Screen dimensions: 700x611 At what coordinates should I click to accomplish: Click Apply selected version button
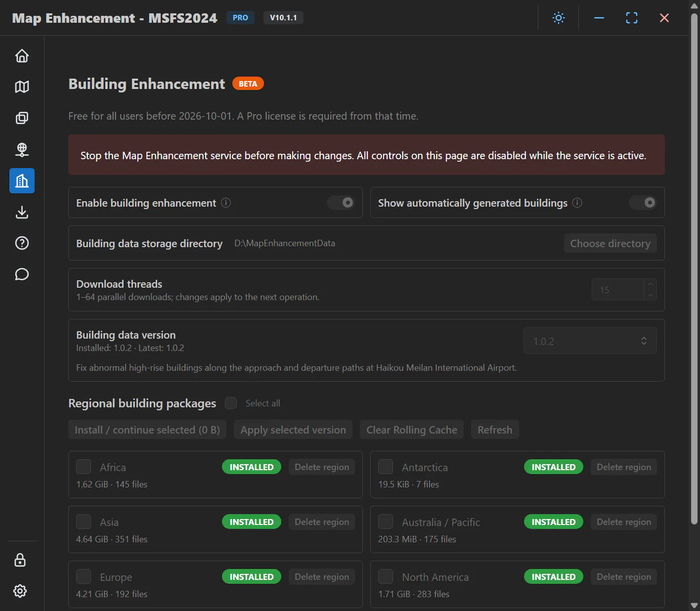click(x=293, y=430)
